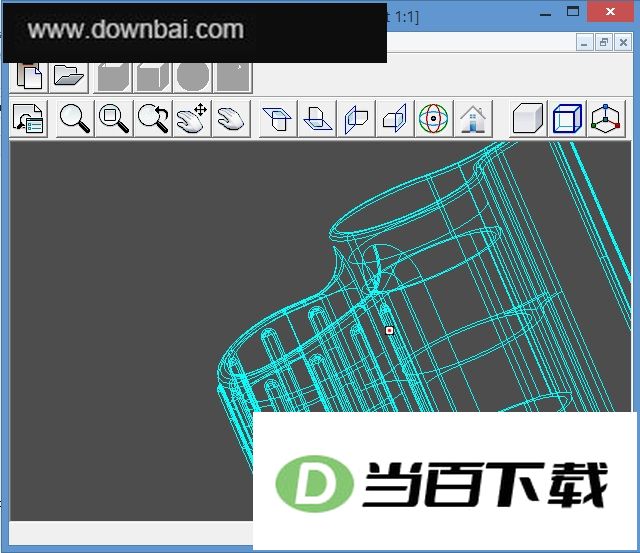Select the zoom window tool
The height and width of the screenshot is (553, 640).
114,119
